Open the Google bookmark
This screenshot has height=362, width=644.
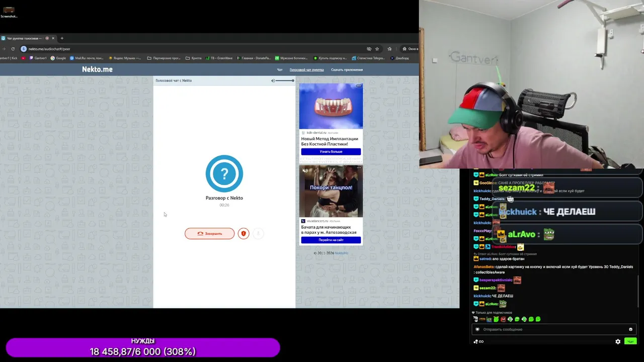58,58
